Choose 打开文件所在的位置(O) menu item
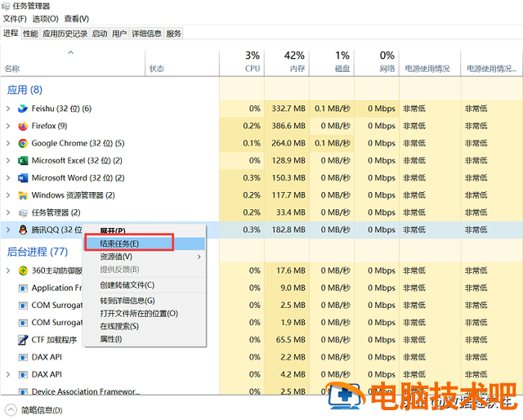 click(145, 314)
